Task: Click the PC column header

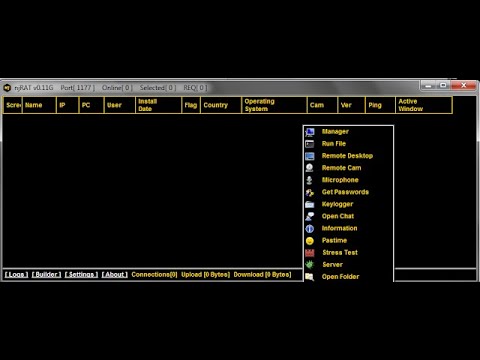Action: [91, 105]
